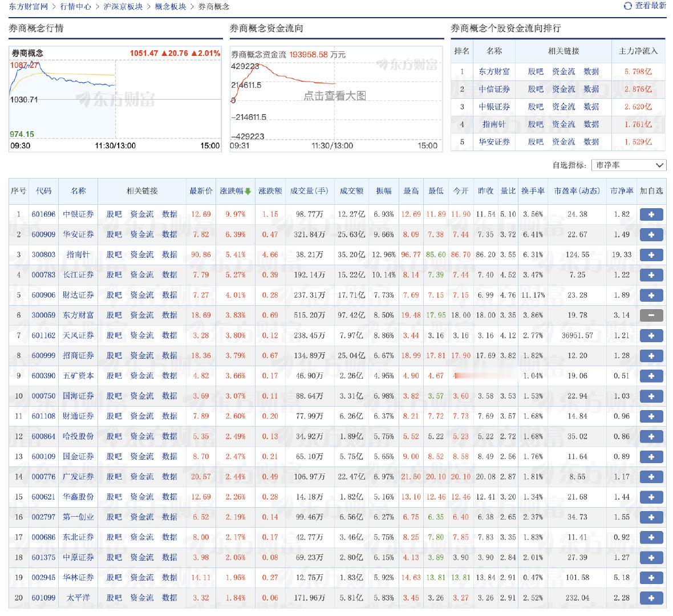The height and width of the screenshot is (616, 673).
Task: Open 中信证券 in fund flow ranking
Action: pyautogui.click(x=494, y=90)
